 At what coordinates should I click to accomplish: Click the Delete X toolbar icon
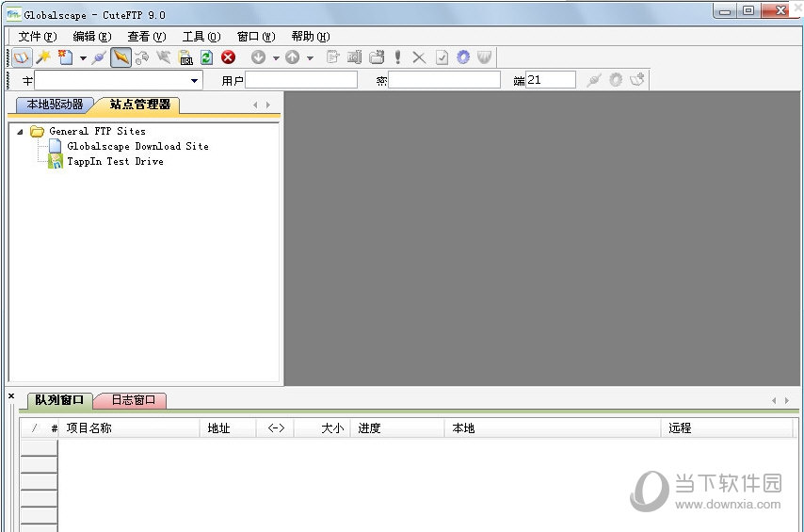coord(419,57)
